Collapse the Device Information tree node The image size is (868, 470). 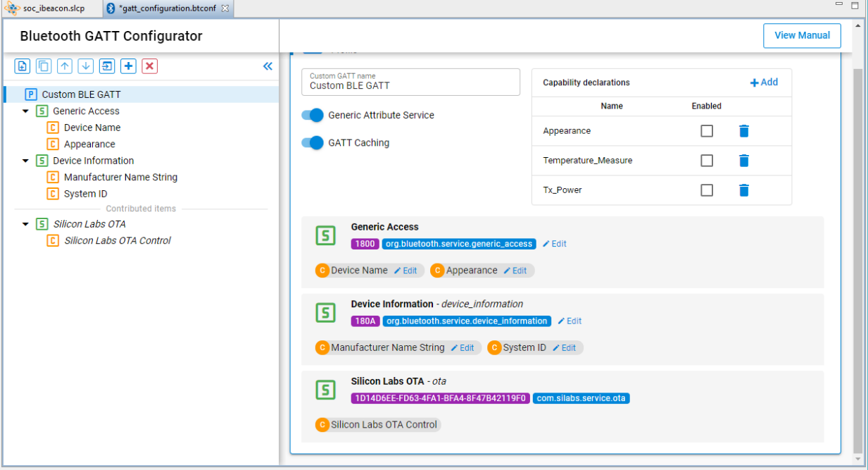coord(26,161)
